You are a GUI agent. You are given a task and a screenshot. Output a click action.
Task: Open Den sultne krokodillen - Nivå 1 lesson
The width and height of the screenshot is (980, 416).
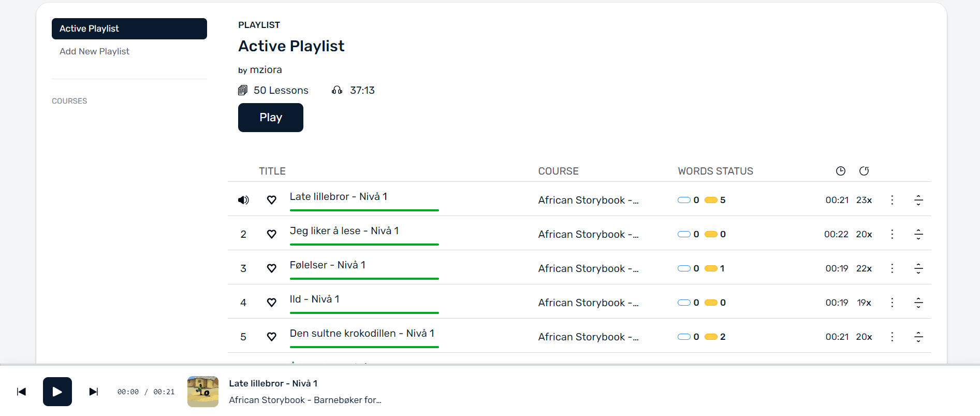[362, 333]
